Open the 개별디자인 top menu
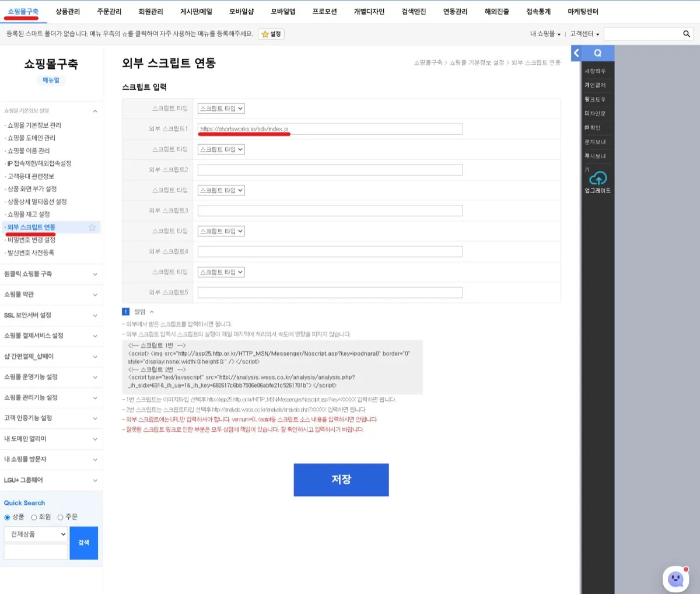Screen dimensions: 700x594 pyautogui.click(x=369, y=12)
